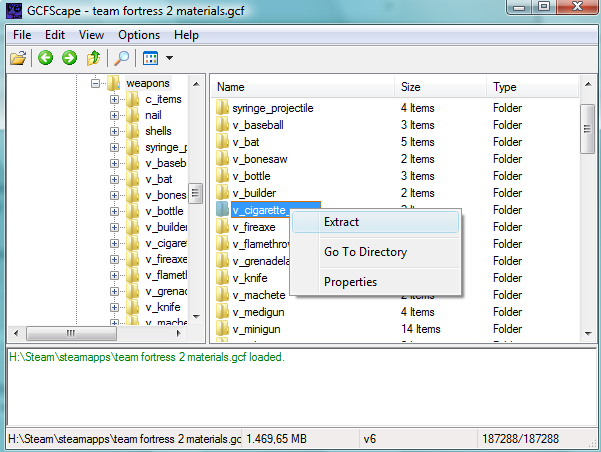Go forward with green right arrow
Image resolution: width=601 pixels, height=452 pixels.
pos(69,58)
